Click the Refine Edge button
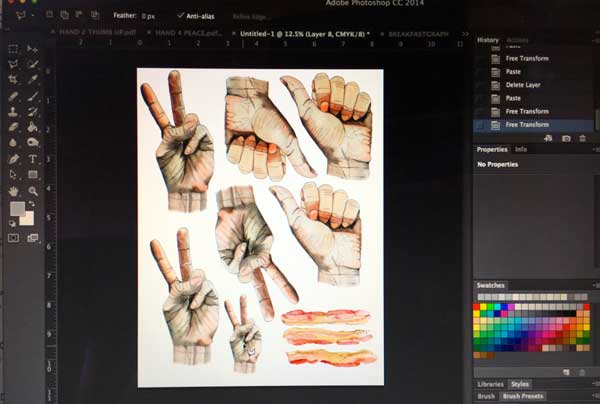Screen dimensions: 600x404 tap(251, 16)
